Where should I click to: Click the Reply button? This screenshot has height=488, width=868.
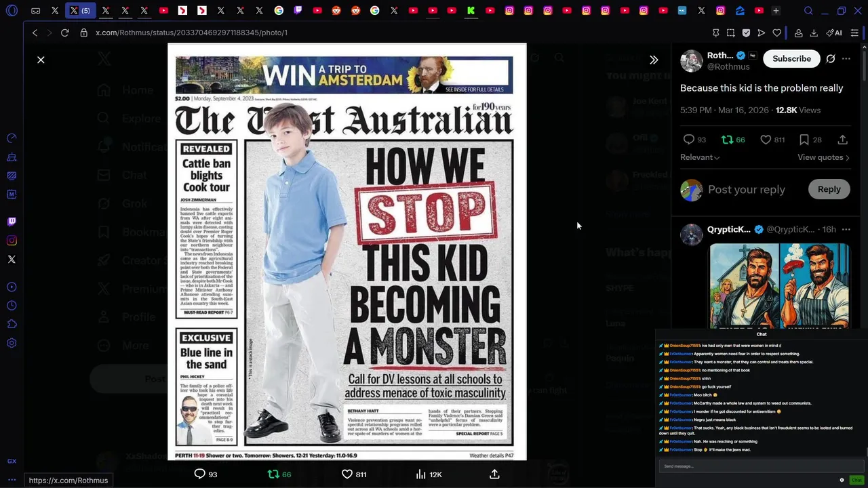829,190
